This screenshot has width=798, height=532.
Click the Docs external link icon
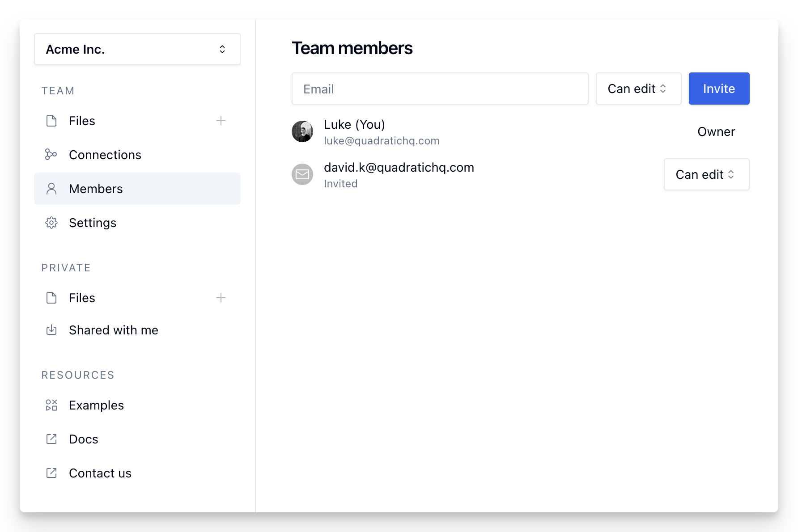(x=51, y=439)
